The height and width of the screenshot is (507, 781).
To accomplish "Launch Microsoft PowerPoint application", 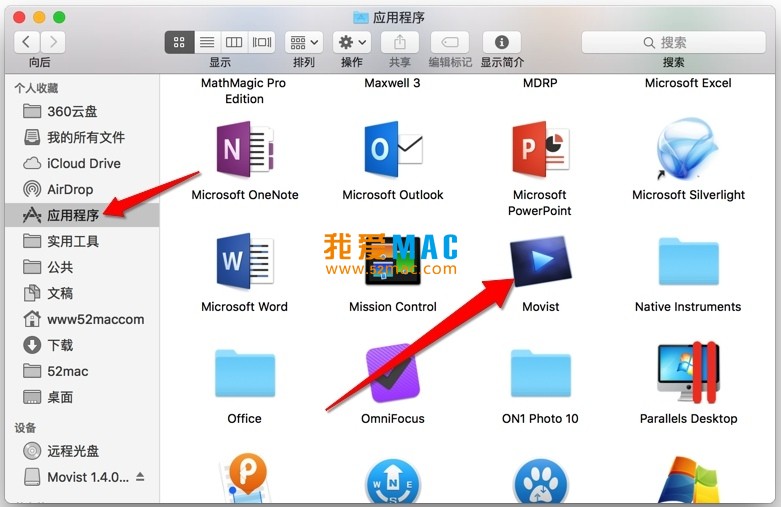I will [540, 150].
